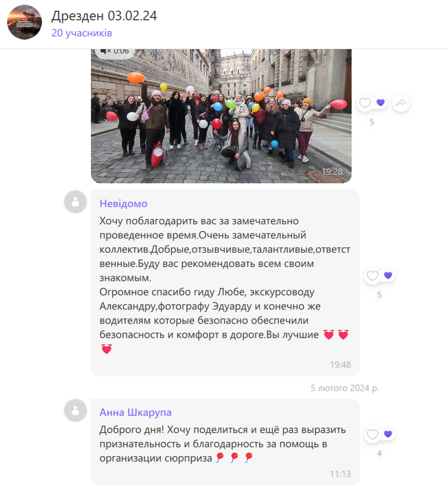Open the Невідомо sender name

click(123, 204)
